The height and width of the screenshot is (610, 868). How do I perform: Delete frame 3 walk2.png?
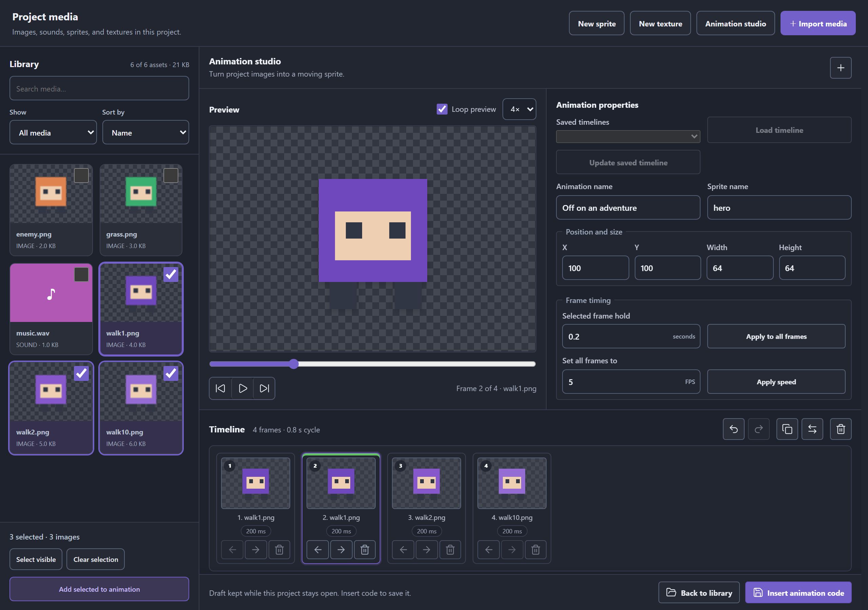[450, 550]
